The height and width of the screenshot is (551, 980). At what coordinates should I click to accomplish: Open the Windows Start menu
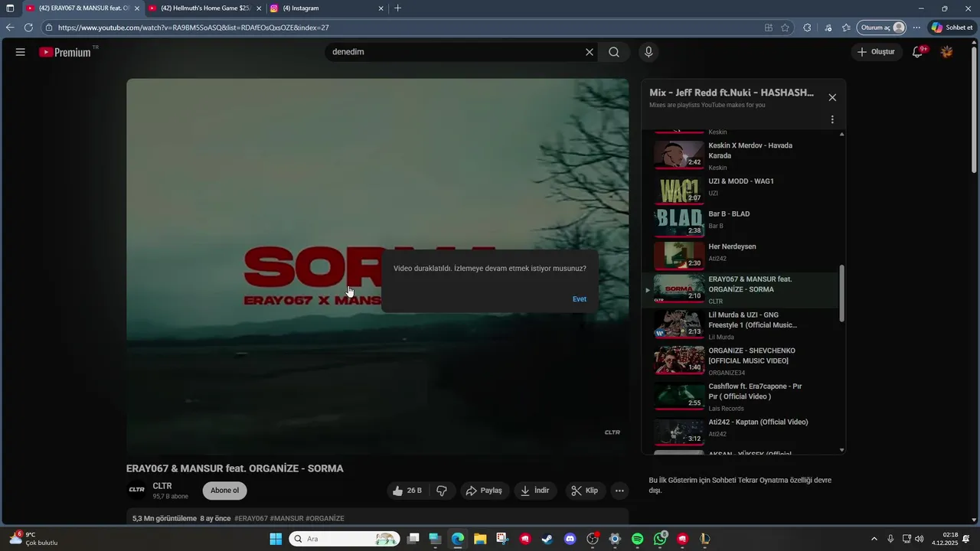coord(276,539)
